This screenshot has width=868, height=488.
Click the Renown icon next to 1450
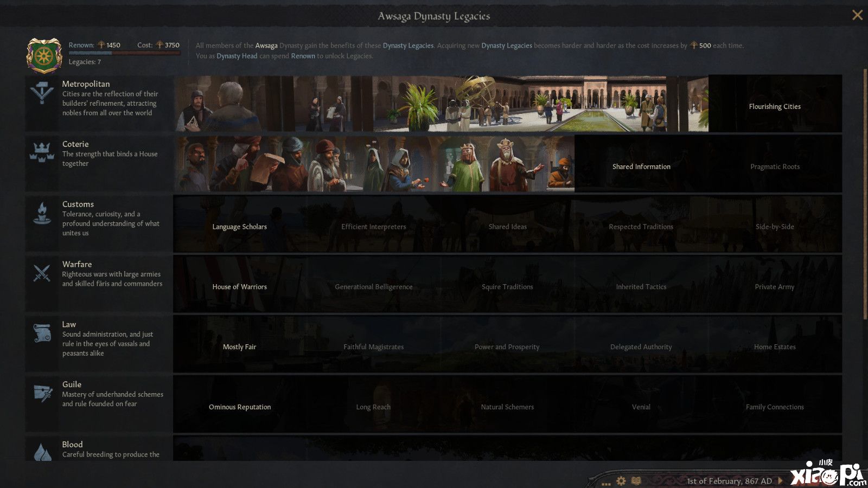pos(101,44)
